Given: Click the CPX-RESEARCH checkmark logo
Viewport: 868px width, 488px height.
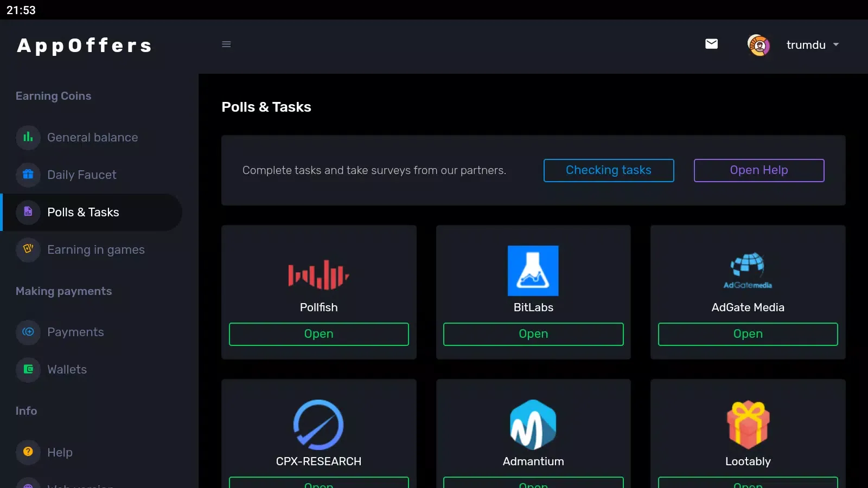Looking at the screenshot, I should (318, 425).
